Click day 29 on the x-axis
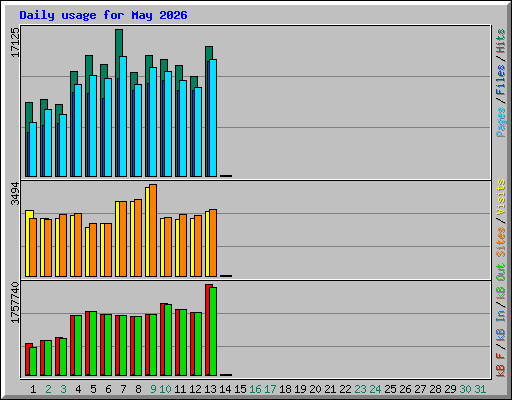The image size is (512, 400). (450, 389)
